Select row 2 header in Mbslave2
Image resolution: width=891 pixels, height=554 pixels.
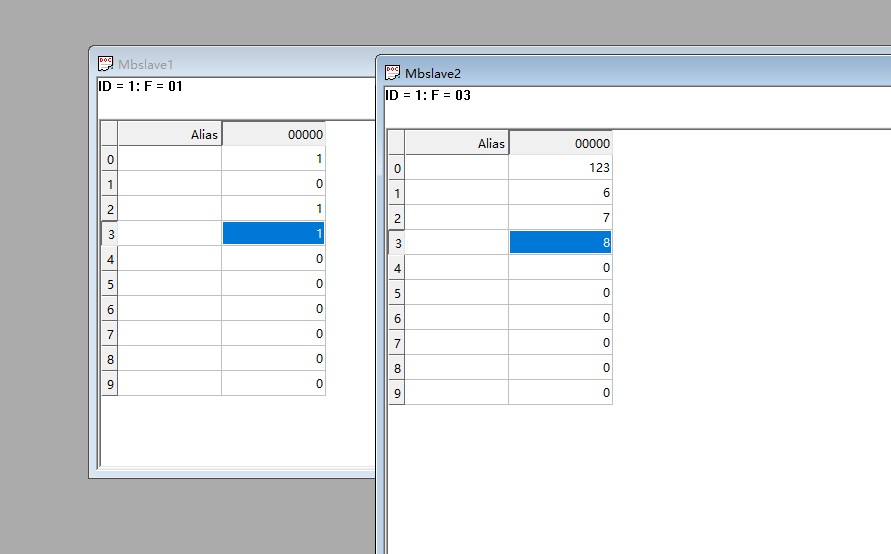397,218
